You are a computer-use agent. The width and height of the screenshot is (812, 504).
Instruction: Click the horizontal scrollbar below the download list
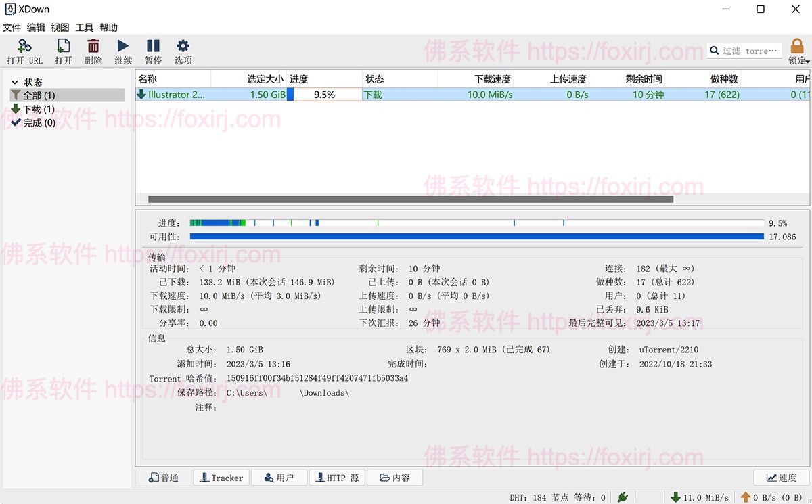coord(406,199)
